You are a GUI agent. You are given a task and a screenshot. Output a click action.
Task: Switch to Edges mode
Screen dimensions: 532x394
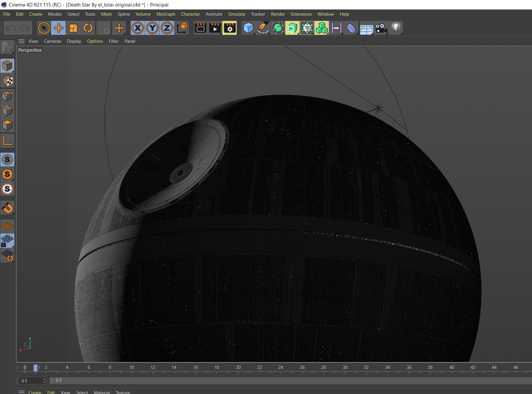(7, 111)
